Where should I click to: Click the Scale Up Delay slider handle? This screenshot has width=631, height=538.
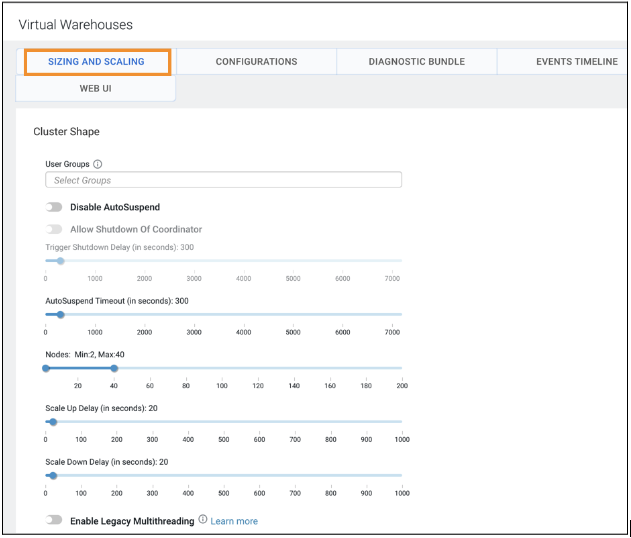pos(53,422)
